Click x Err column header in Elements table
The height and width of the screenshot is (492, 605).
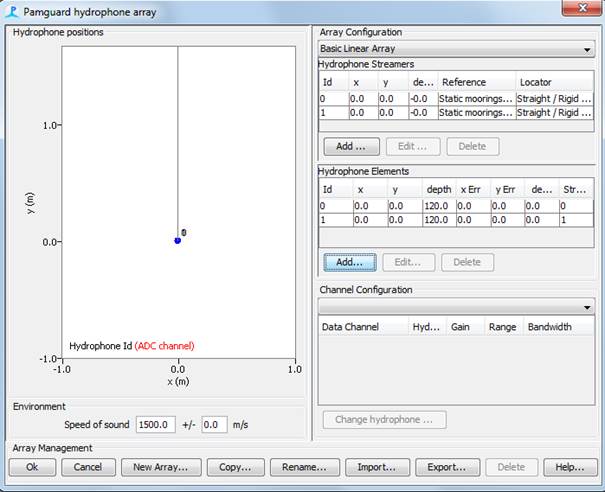tap(473, 189)
